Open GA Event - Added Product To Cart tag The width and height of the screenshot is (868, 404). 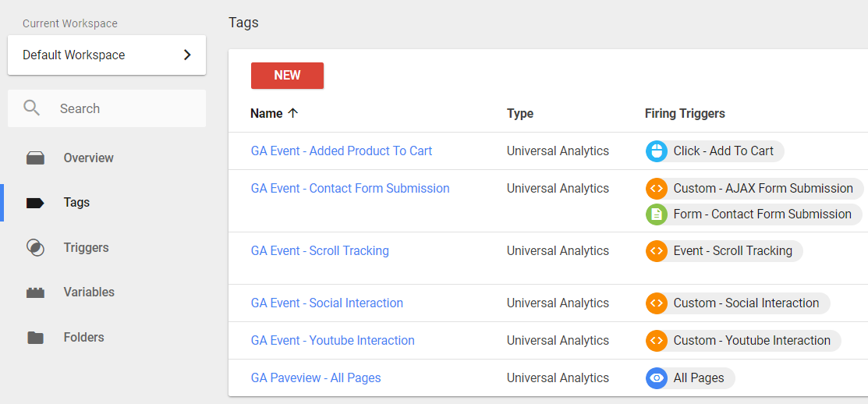tap(341, 151)
